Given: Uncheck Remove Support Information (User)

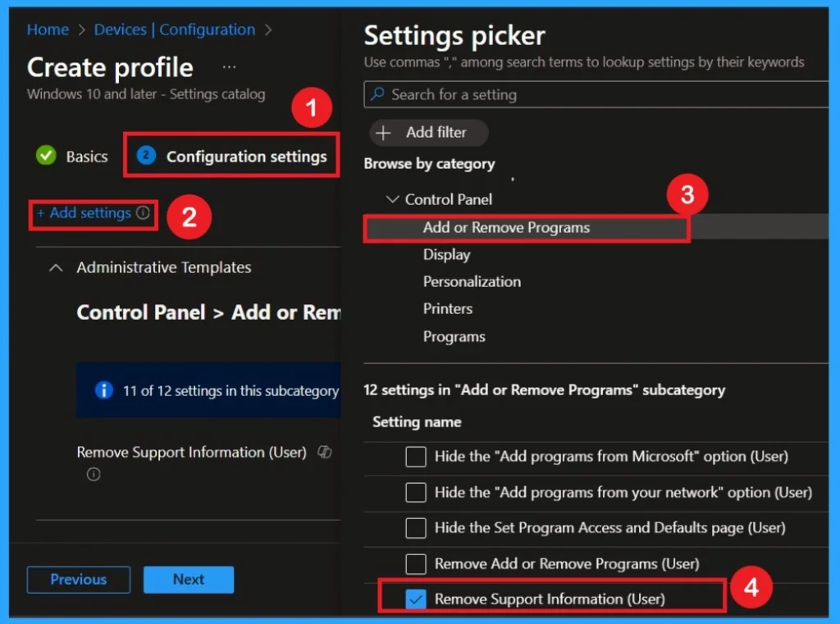Looking at the screenshot, I should tap(415, 599).
